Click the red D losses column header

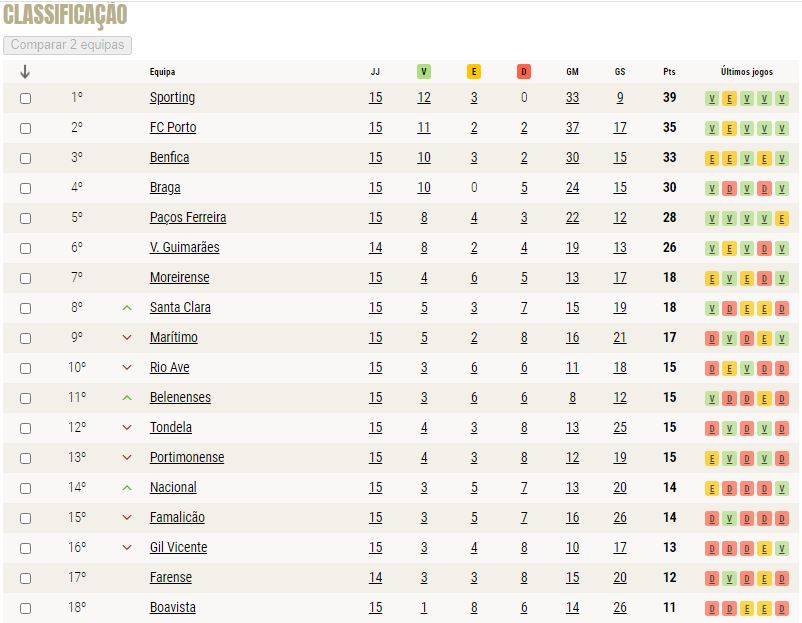524,72
